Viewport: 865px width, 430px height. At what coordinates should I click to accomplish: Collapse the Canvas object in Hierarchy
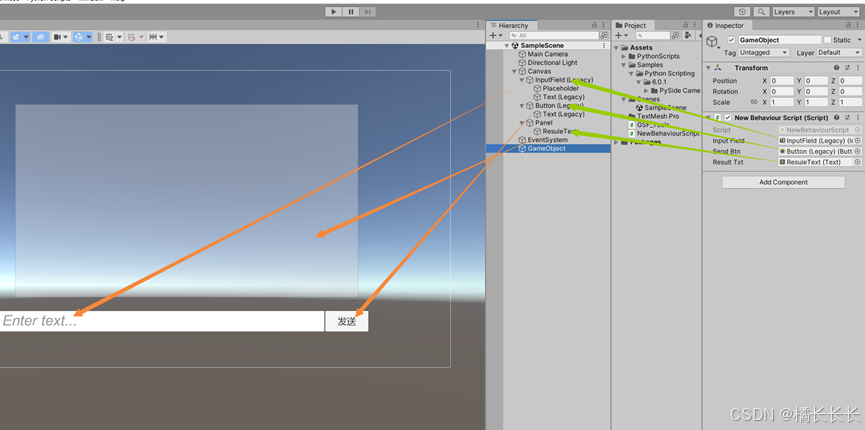(x=514, y=71)
